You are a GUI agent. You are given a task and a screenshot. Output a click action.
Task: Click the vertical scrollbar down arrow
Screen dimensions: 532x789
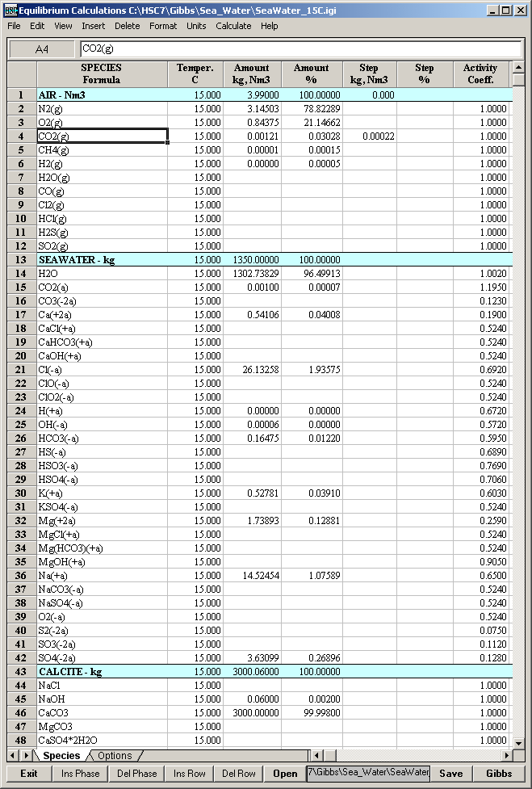click(x=520, y=742)
